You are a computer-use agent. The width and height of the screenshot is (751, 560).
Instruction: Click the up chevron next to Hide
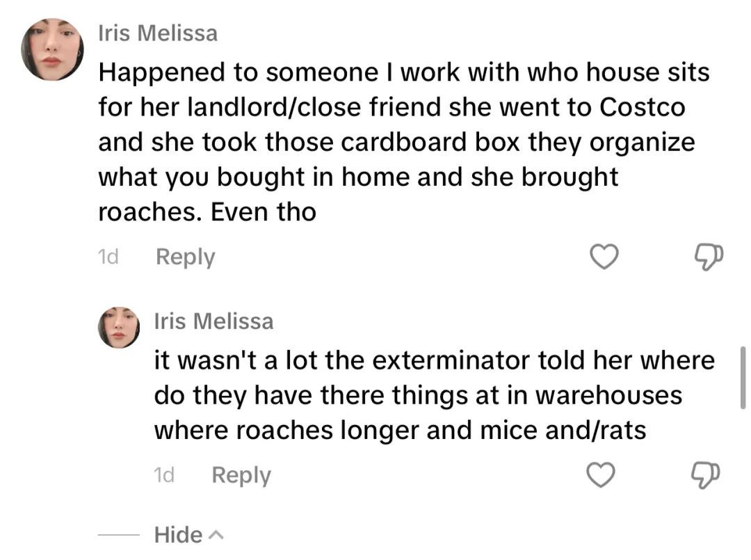click(216, 535)
